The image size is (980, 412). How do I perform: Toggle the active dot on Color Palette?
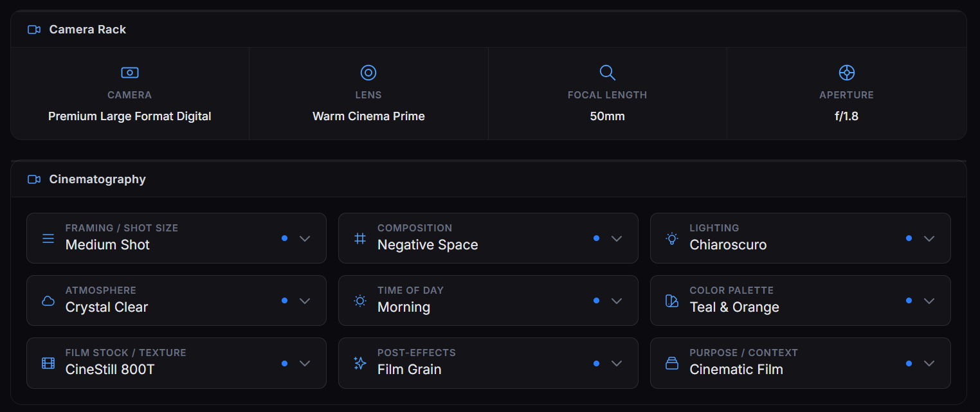point(909,301)
